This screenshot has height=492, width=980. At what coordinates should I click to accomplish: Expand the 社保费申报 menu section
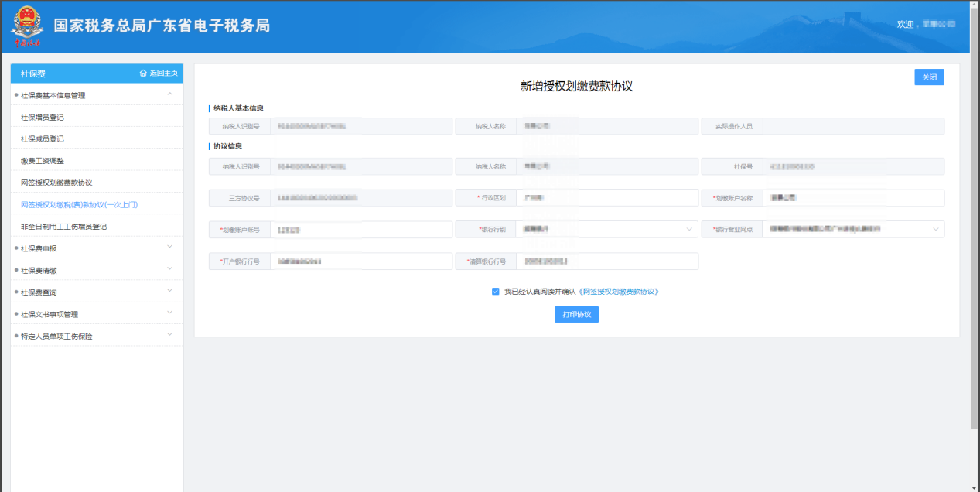pyautogui.click(x=169, y=248)
